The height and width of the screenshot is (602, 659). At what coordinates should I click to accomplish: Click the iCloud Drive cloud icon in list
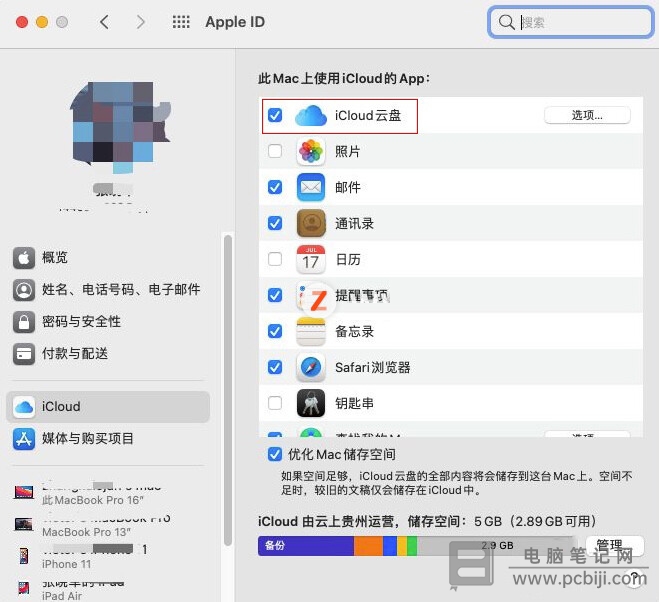pos(311,116)
